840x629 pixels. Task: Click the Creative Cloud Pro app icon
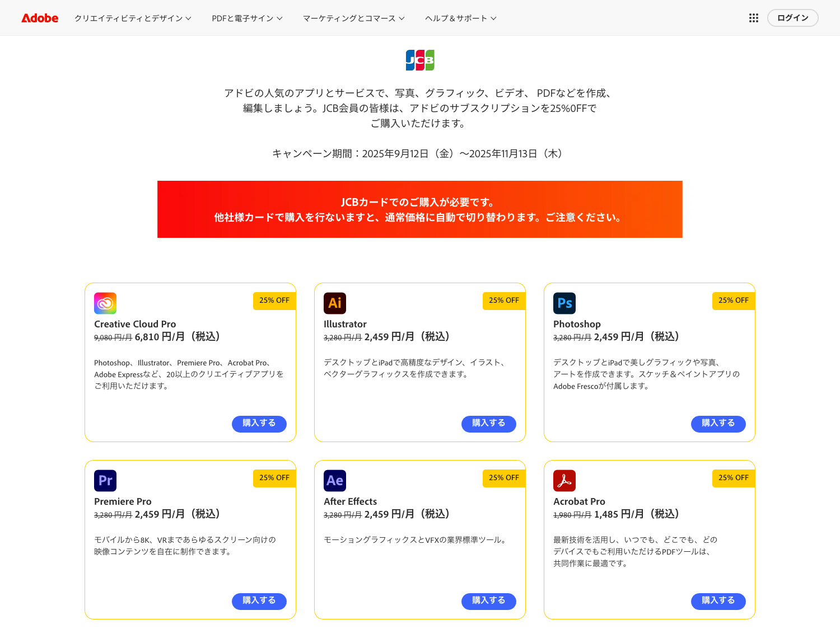(x=105, y=303)
